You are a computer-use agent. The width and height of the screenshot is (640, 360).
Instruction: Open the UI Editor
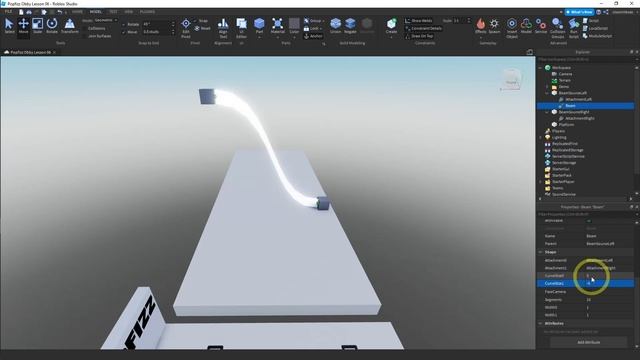(x=241, y=28)
